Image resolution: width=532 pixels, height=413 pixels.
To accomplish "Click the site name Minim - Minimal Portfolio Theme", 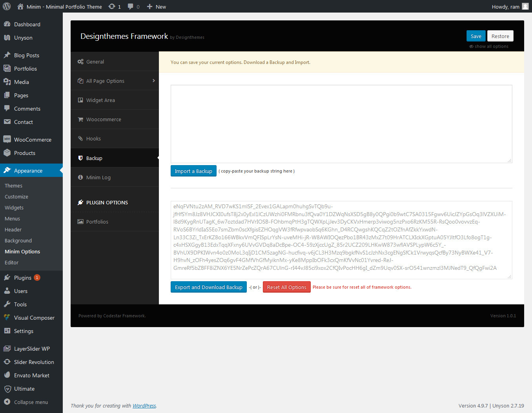I will (64, 7).
